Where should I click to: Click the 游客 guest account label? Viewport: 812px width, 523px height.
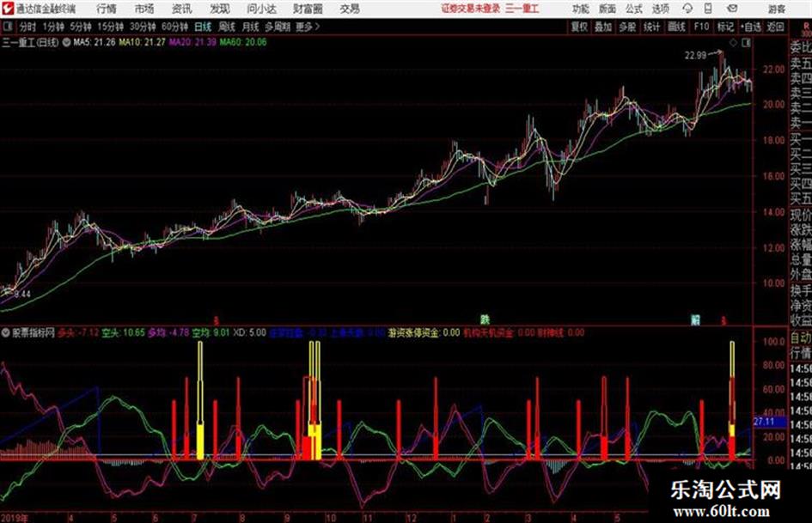tap(776, 9)
